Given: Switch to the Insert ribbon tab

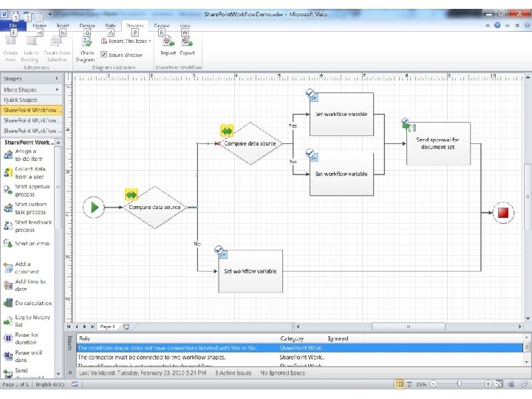Looking at the screenshot, I should tap(63, 25).
